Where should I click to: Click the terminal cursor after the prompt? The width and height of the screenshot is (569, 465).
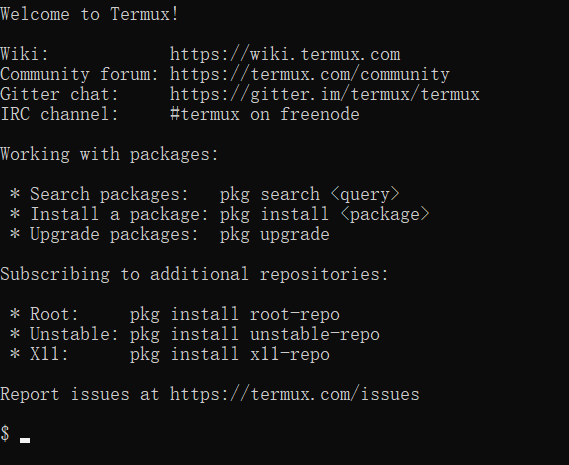click(x=25, y=440)
